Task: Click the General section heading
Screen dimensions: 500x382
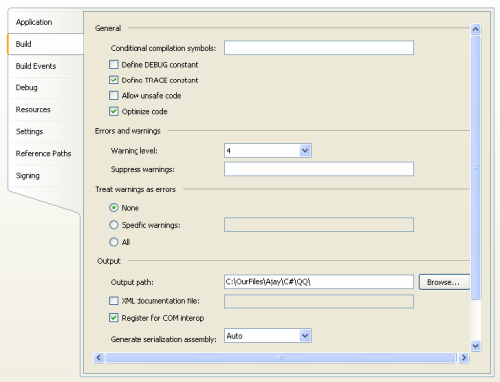Action: click(108, 28)
